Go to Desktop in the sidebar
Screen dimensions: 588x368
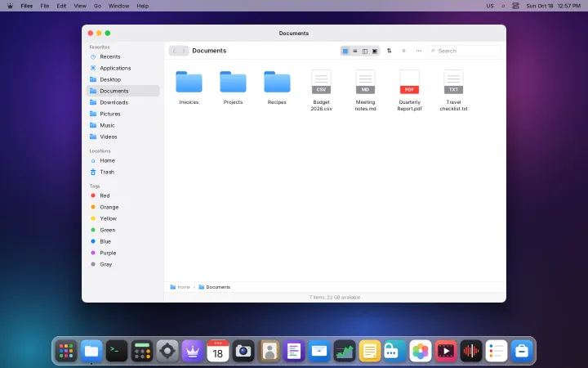tap(123, 79)
